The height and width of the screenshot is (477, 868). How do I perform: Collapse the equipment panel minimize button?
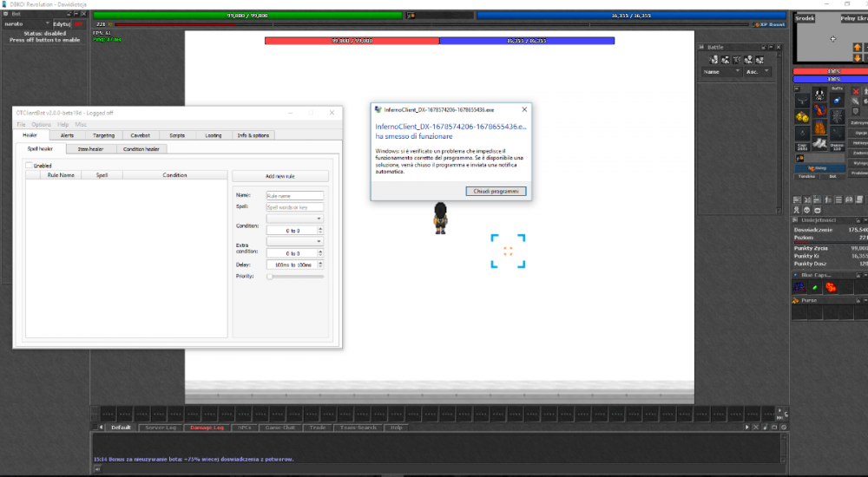pyautogui.click(x=797, y=88)
